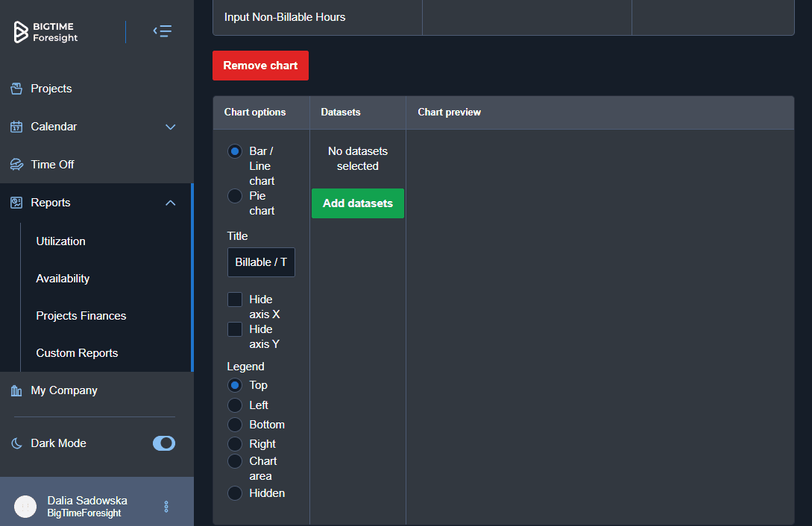The image size is (812, 526).
Task: Expand the Calendar menu chevron
Action: click(170, 127)
